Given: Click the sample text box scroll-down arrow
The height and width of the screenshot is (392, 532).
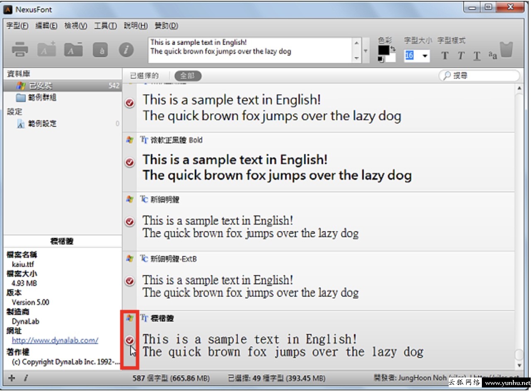Looking at the screenshot, I should (x=357, y=58).
